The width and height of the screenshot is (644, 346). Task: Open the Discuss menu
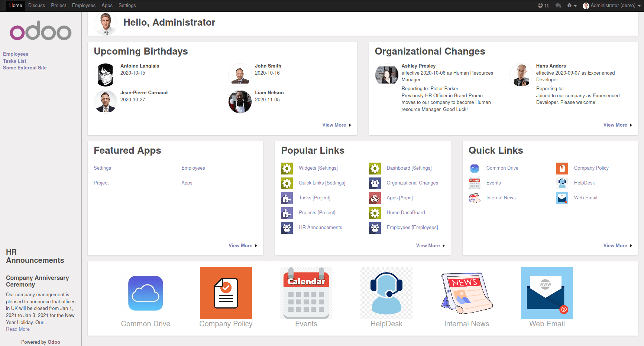click(36, 5)
